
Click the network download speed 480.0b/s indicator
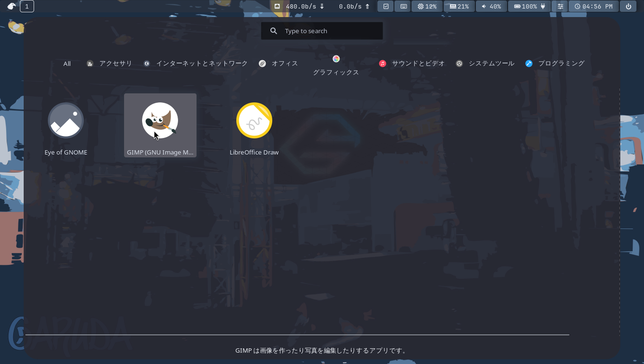[x=304, y=6]
